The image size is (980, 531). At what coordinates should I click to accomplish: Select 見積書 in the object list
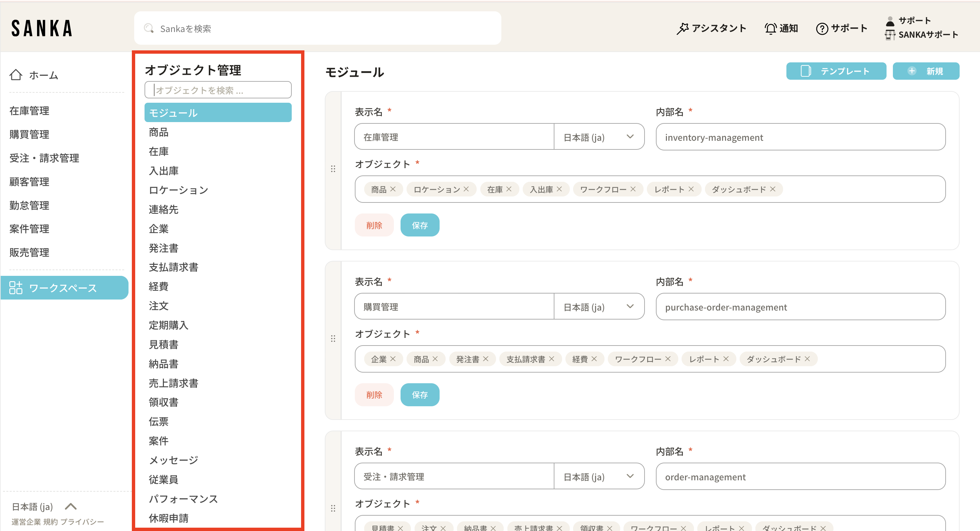coord(164,344)
